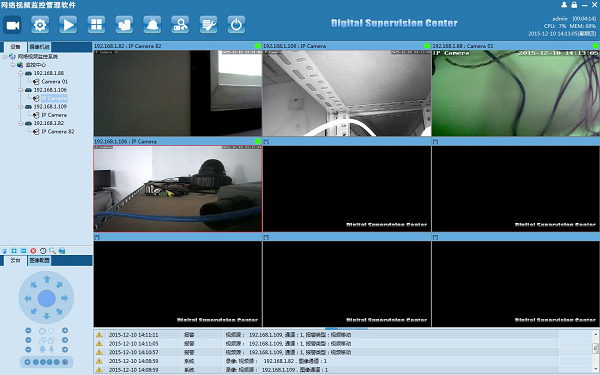Open the settings gear in top toolbar

40,25
